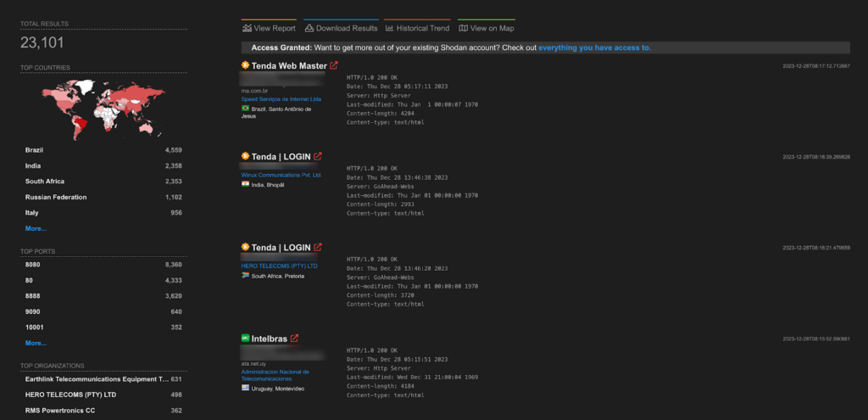The image size is (868, 420).
Task: Open the Tenda | LOGIN result from South Africa
Action: pos(281,247)
